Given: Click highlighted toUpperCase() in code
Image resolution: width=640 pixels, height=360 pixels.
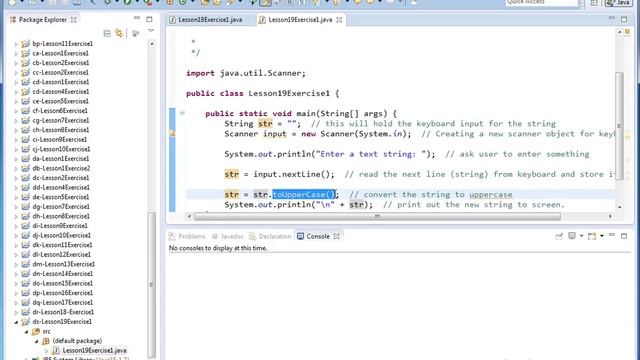Looking at the screenshot, I should (304, 194).
